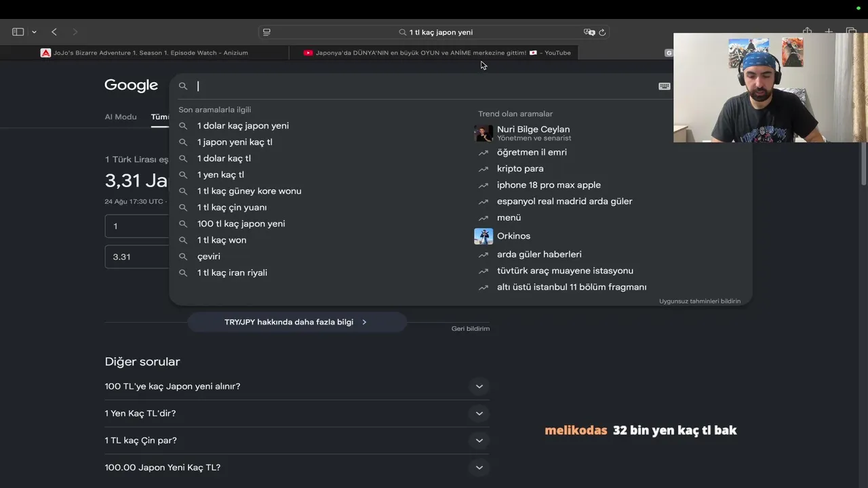Open trending search Nuri Bilge Ceylan

point(533,133)
